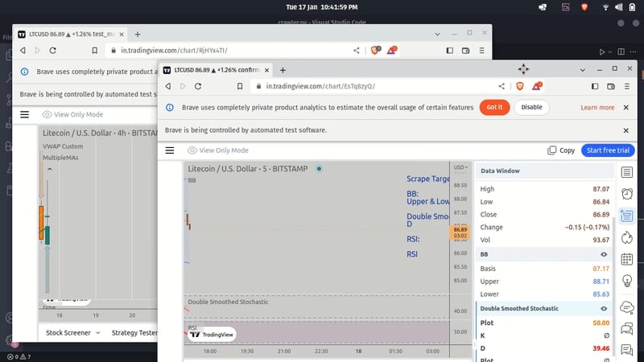This screenshot has width=644, height=362.
Task: Click the Bitwarden shield icon in system tray
Action: [x=584, y=7]
